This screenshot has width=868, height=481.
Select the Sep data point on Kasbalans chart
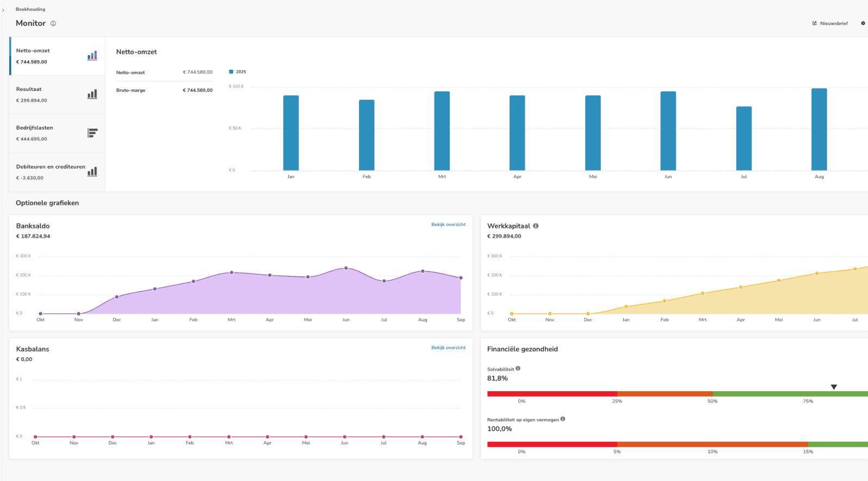(461, 437)
